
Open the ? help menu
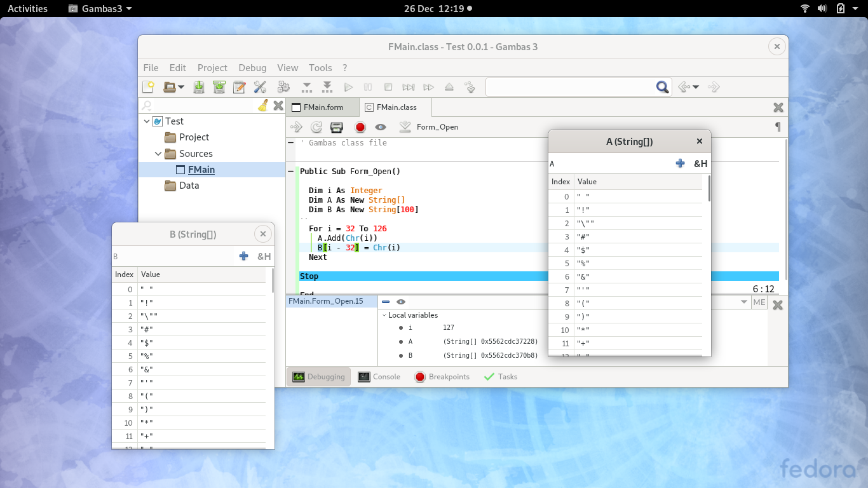345,68
